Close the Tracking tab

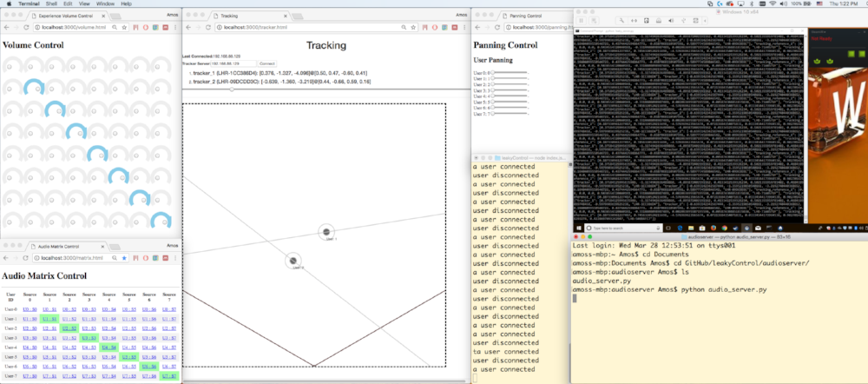[x=283, y=16]
